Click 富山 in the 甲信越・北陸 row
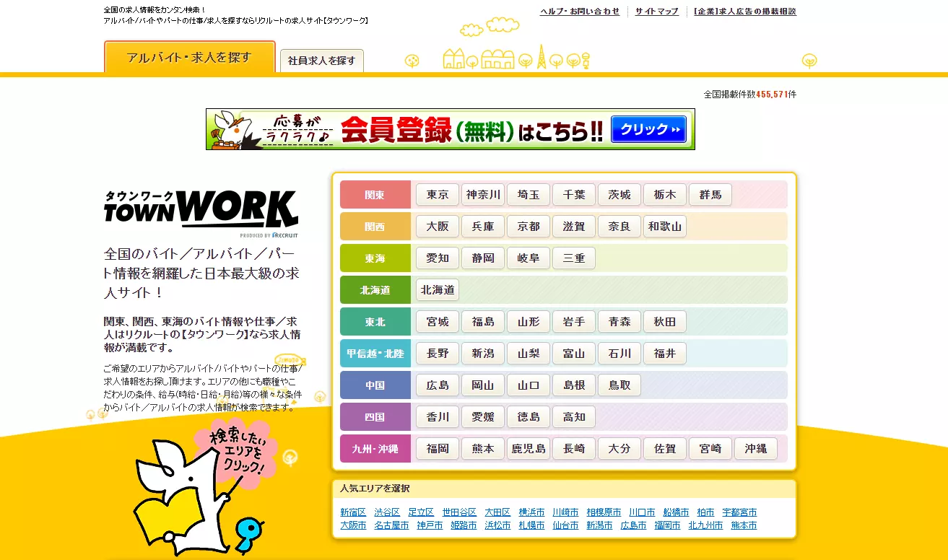948x560 pixels. 574,354
